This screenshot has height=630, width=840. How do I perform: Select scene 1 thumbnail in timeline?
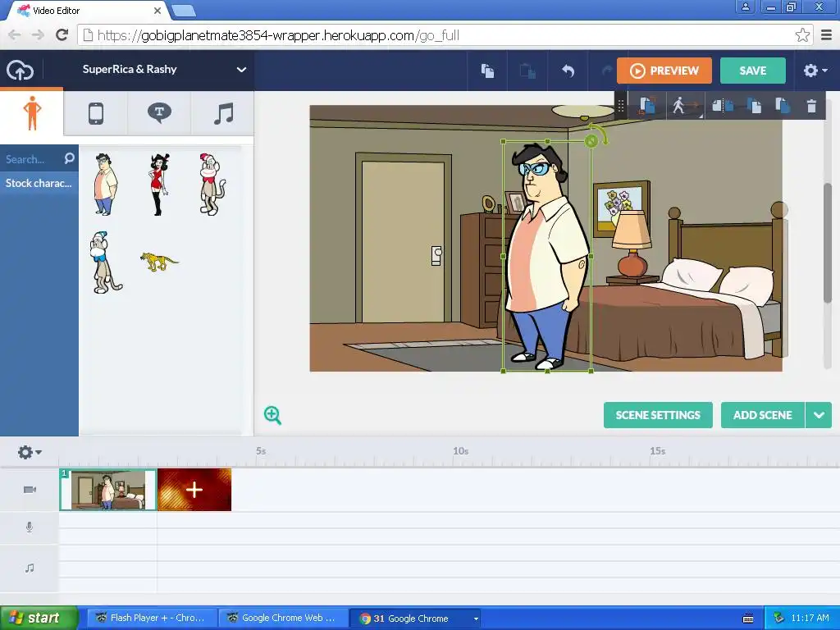coord(108,490)
